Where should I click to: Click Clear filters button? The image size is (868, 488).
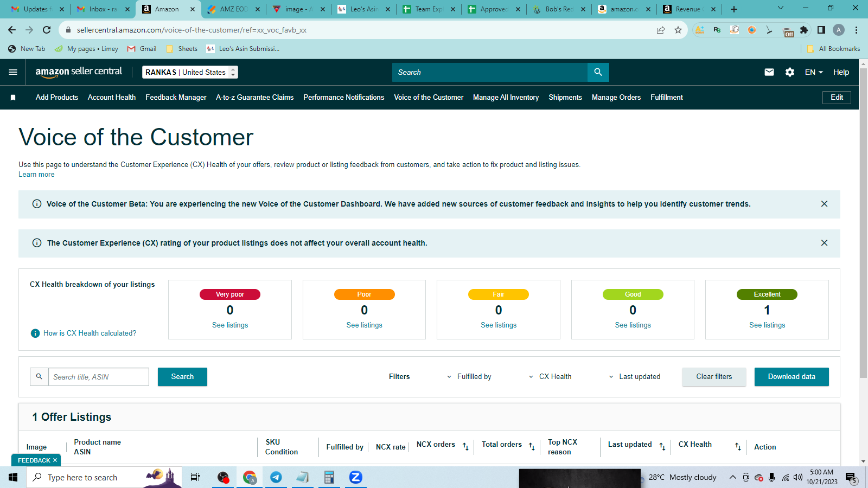click(714, 377)
